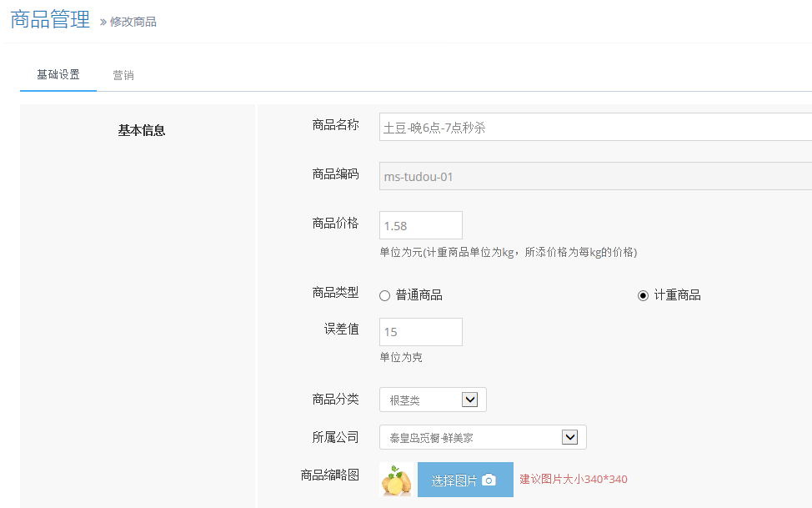Switch to the 基础设置 tab
The height and width of the screenshot is (508, 812).
pos(58,75)
